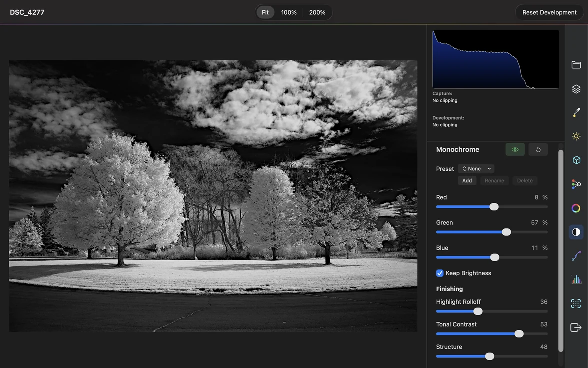Click the export arrow icon
588x368 pixels.
[576, 328]
